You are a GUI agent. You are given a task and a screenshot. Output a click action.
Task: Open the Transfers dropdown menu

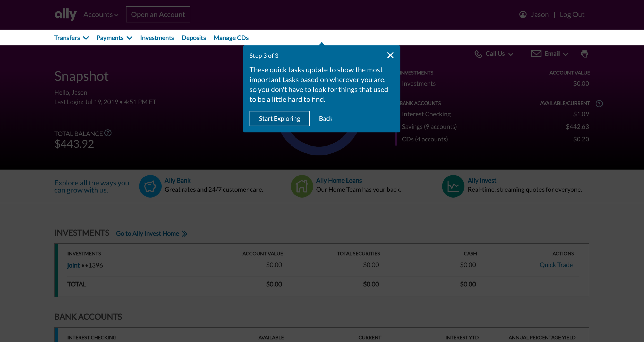click(x=71, y=38)
